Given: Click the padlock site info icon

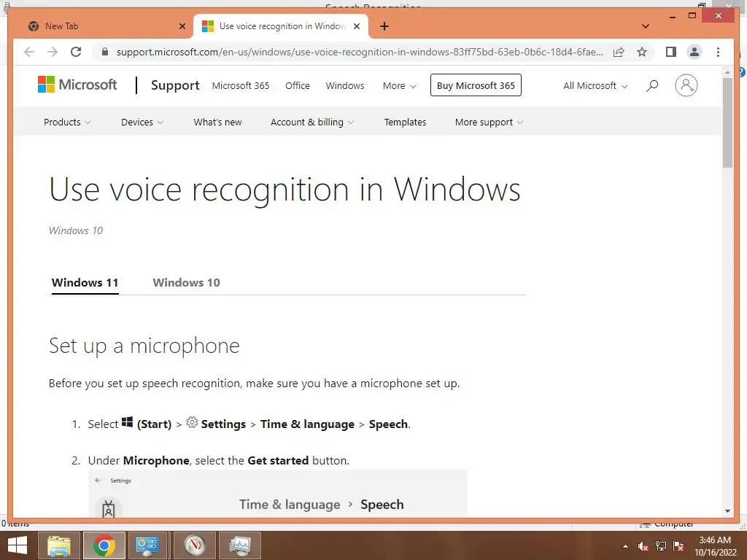Looking at the screenshot, I should click(105, 52).
